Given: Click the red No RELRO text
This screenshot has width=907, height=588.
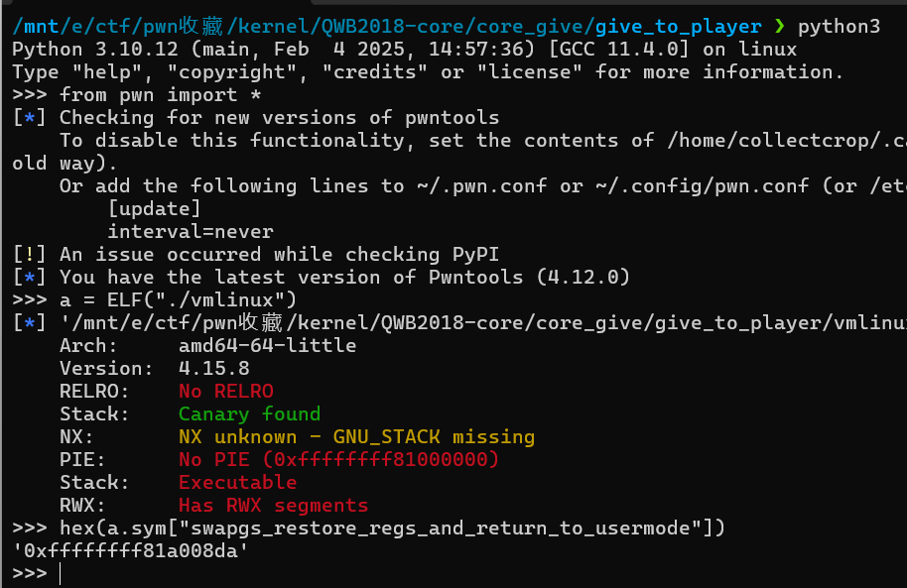Looking at the screenshot, I should tap(225, 392).
